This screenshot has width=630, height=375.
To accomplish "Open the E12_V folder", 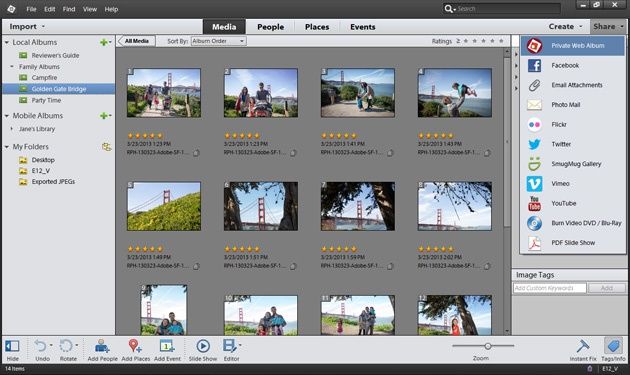I will 40,171.
